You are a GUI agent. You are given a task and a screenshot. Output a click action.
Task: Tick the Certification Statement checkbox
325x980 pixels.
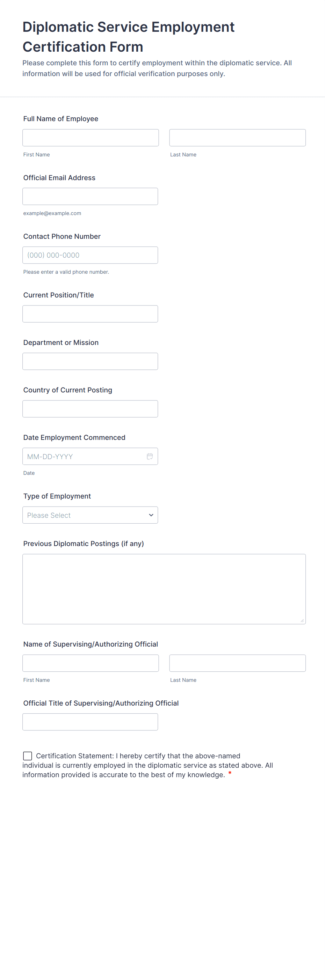tap(27, 756)
